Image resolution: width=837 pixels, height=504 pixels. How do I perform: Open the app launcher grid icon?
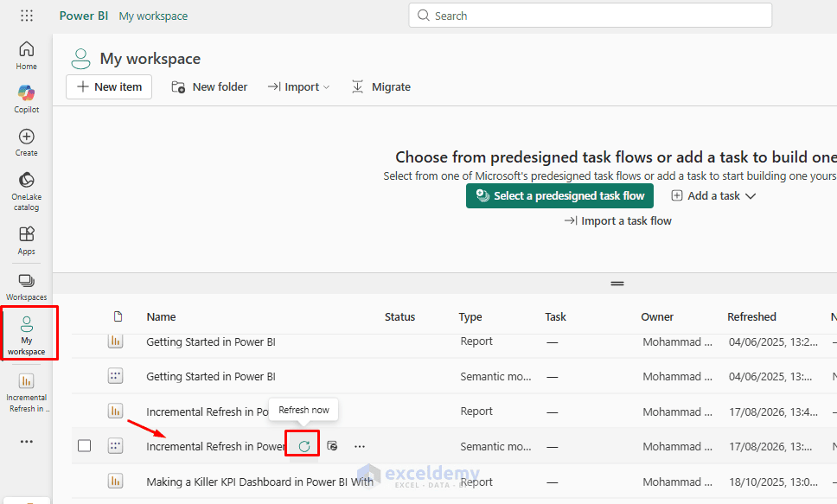pos(27,16)
